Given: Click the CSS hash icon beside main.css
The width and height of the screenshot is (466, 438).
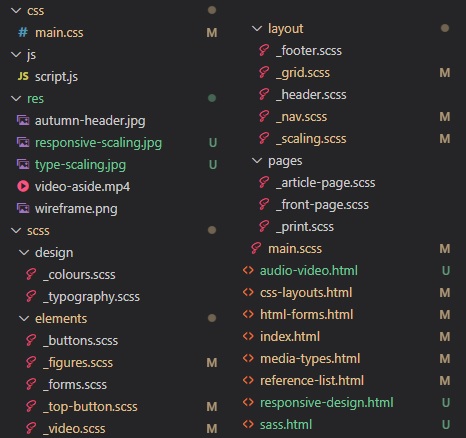Looking at the screenshot, I should pyautogui.click(x=23, y=33).
